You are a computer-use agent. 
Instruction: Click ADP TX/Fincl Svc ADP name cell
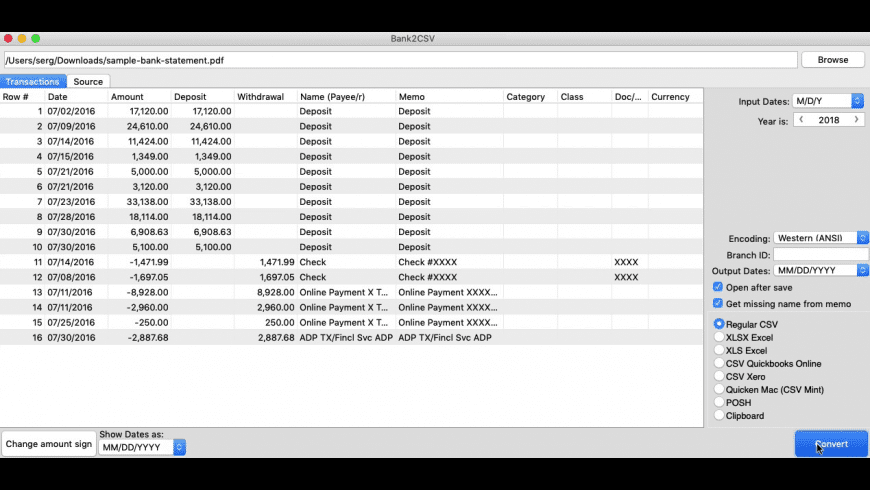(346, 337)
